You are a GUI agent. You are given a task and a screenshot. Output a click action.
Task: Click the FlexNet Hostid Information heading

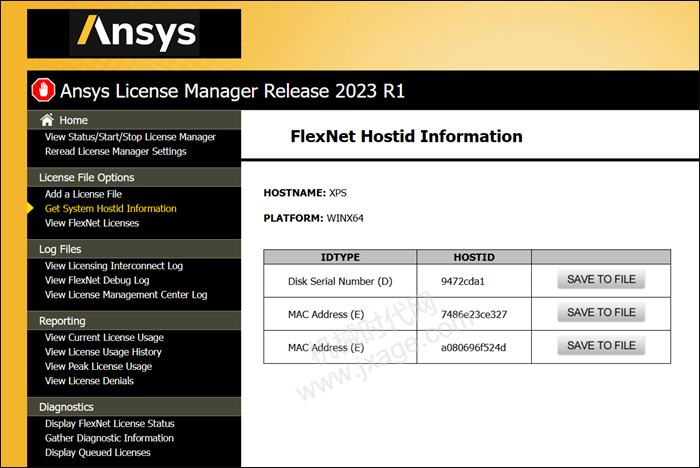(406, 136)
